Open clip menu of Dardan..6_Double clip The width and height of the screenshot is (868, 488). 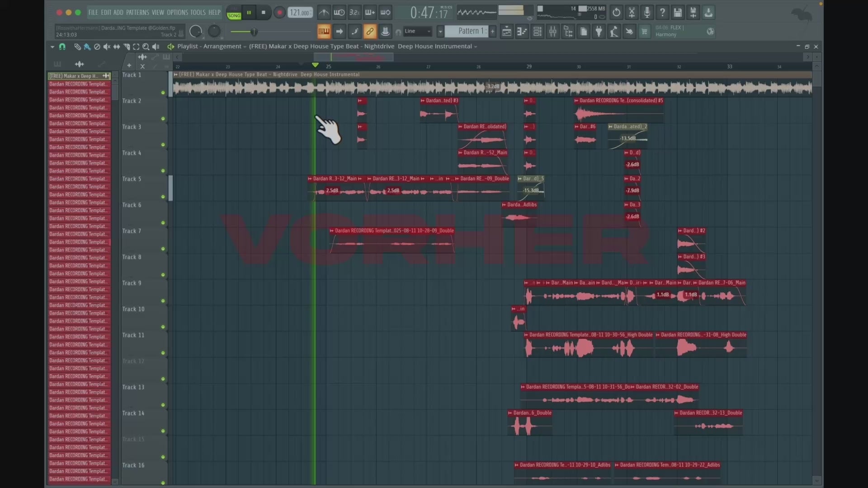pyautogui.click(x=510, y=413)
